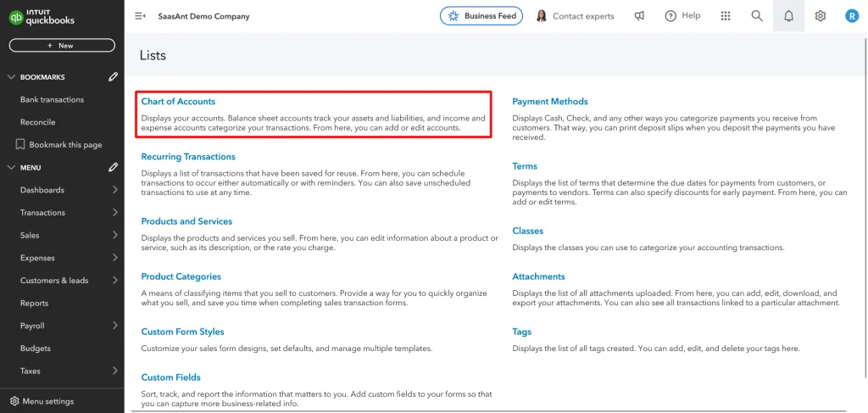Open the Attachments link
Screen dimensions: 868x413
(538, 276)
